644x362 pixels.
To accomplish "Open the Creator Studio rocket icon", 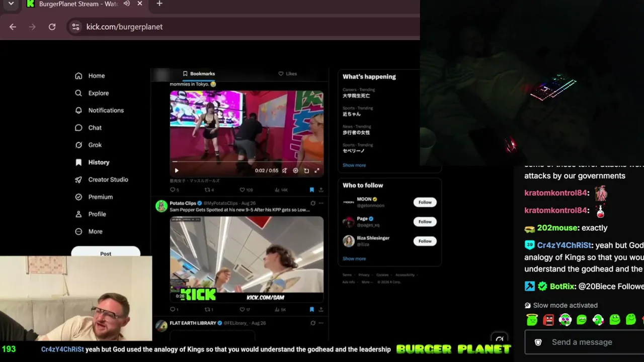I will pos(78,179).
